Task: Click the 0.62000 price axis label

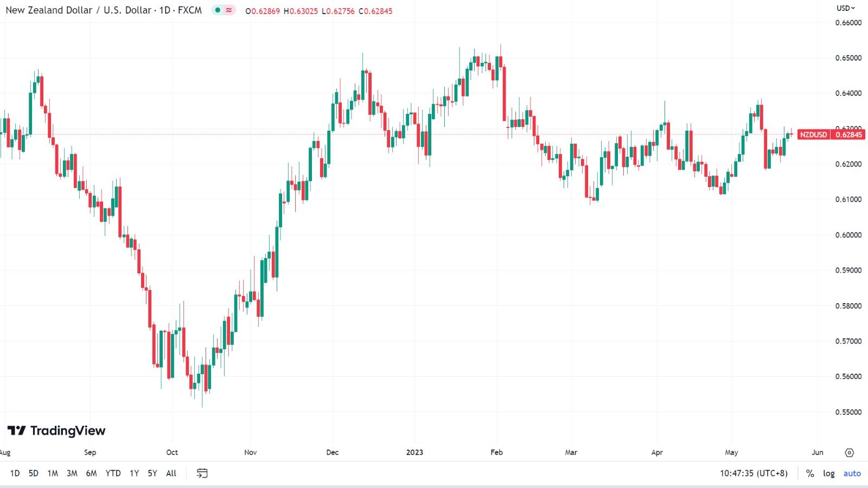Action: (x=848, y=164)
